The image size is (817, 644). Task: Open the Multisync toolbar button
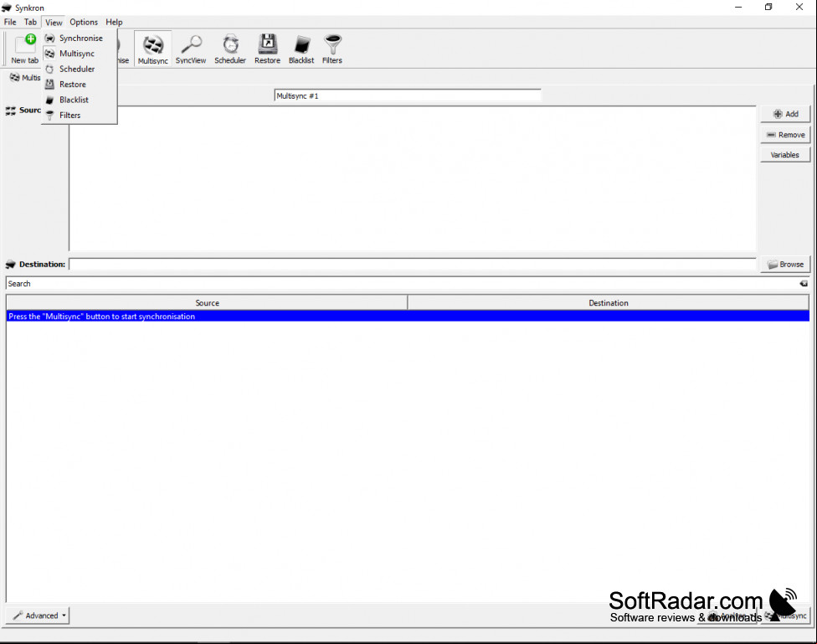pyautogui.click(x=152, y=49)
